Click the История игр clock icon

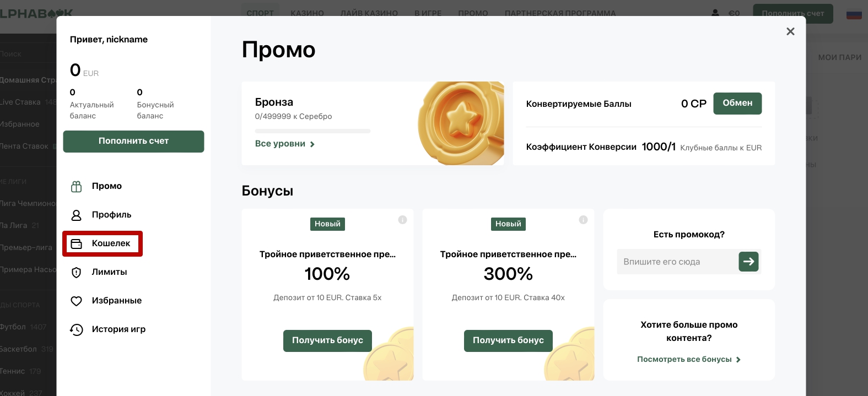(x=77, y=330)
